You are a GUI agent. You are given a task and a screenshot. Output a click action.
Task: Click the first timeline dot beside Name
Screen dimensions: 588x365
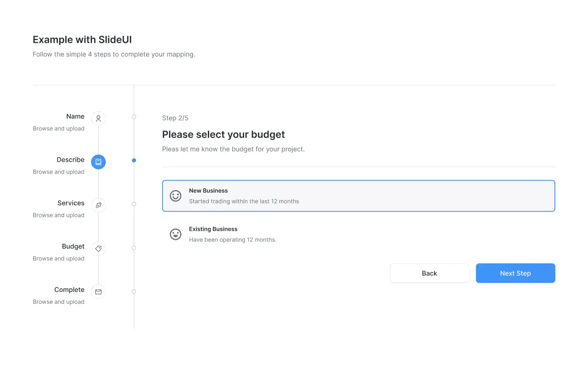[134, 117]
